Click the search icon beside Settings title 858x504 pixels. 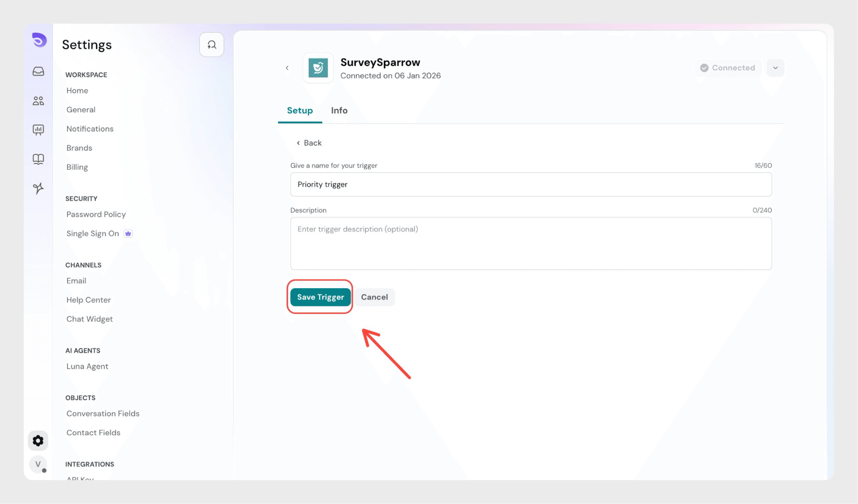click(212, 44)
